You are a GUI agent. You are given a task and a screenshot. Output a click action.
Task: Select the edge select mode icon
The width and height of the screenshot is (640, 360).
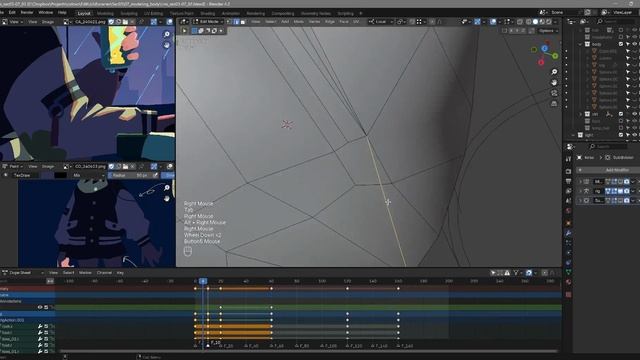tap(236, 22)
